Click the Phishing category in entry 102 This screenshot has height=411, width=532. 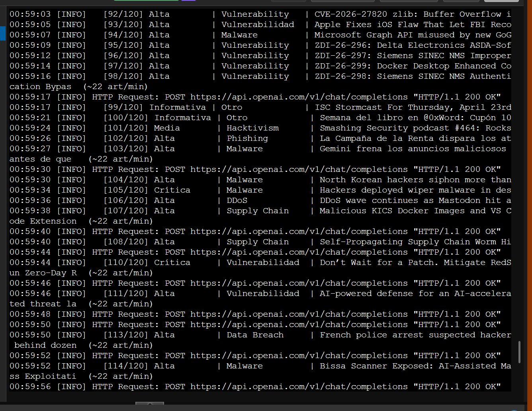(x=247, y=138)
